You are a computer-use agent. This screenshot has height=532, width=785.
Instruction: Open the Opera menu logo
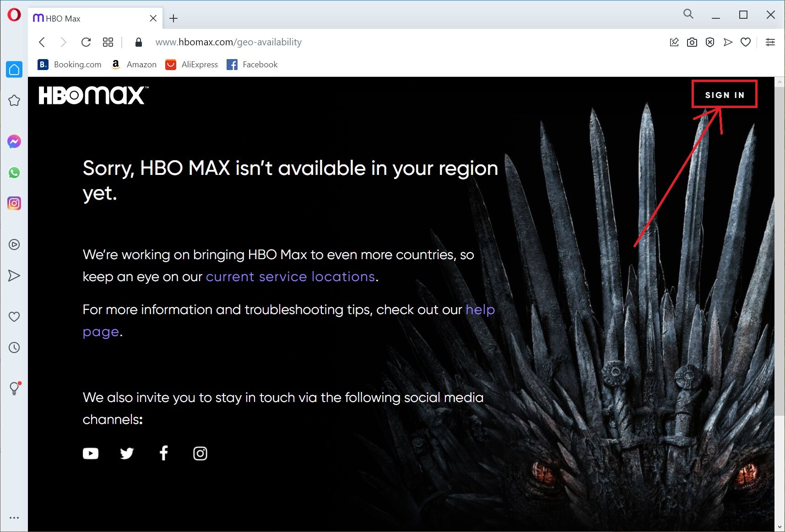tap(14, 15)
